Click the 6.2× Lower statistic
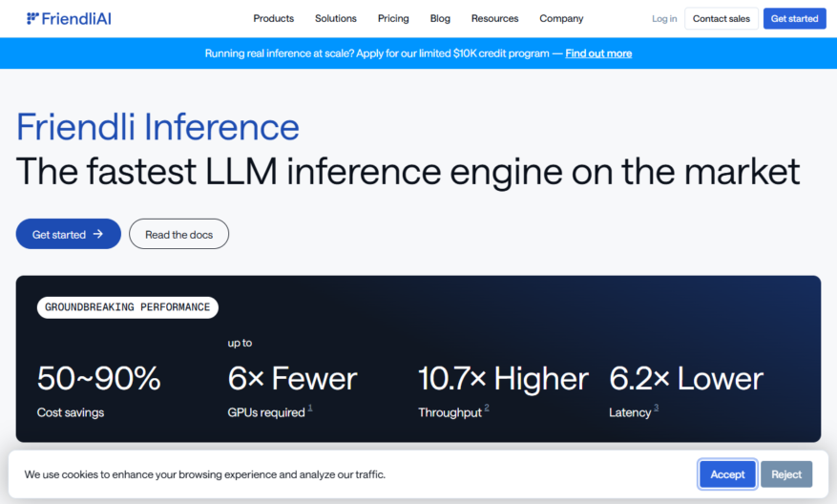This screenshot has height=504, width=837. pyautogui.click(x=686, y=379)
